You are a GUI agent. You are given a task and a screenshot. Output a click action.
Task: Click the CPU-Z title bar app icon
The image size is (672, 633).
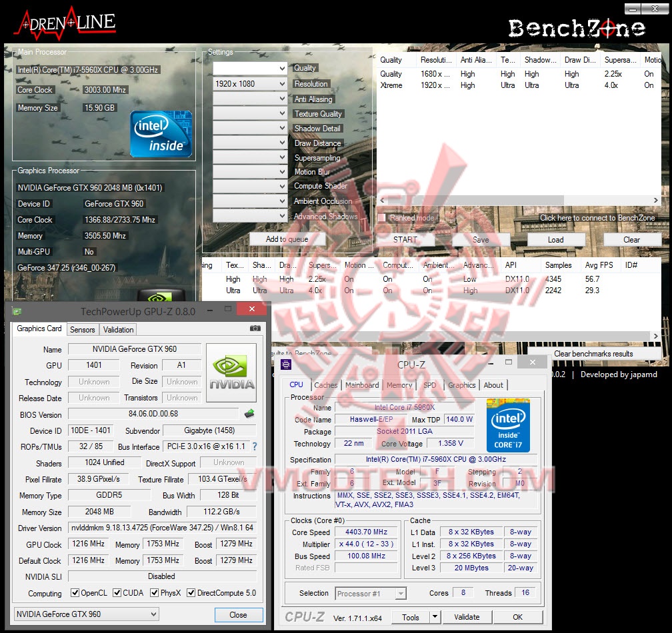coord(286,364)
